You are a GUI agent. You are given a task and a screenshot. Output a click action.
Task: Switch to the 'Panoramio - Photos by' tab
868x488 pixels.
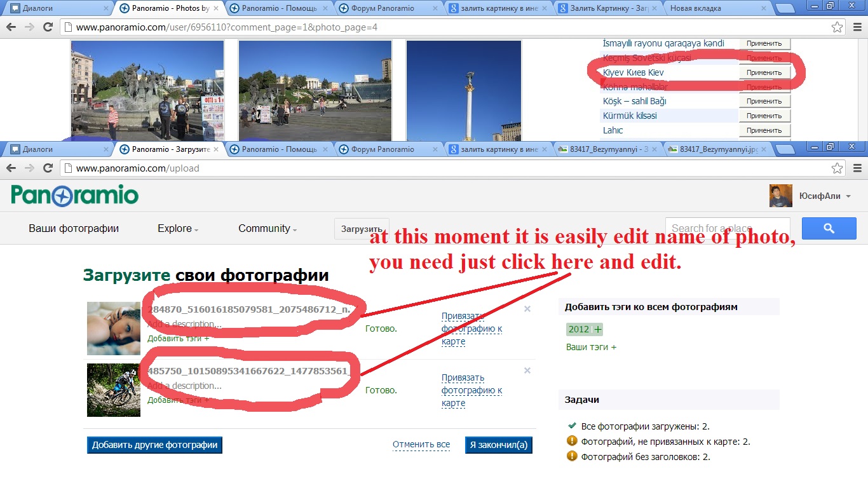pos(168,8)
